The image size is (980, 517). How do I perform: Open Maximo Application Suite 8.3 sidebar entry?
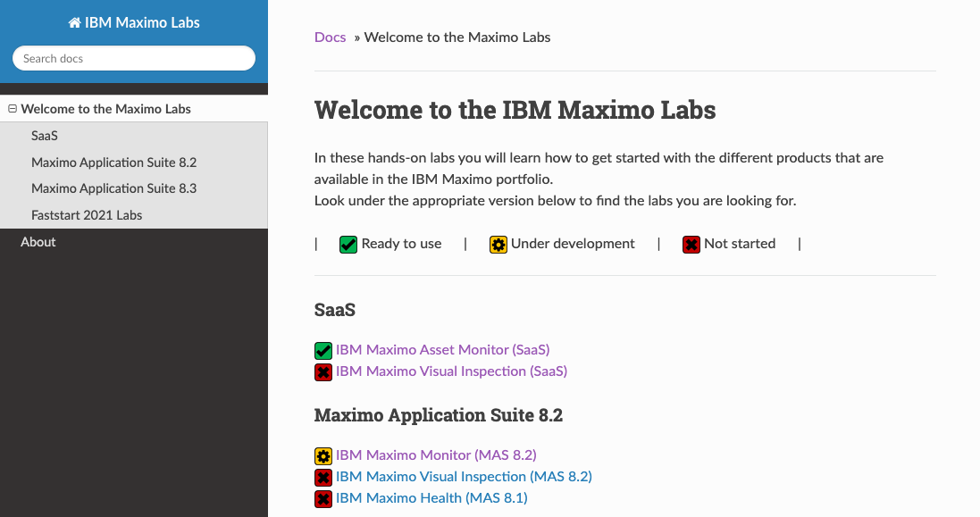click(x=113, y=188)
